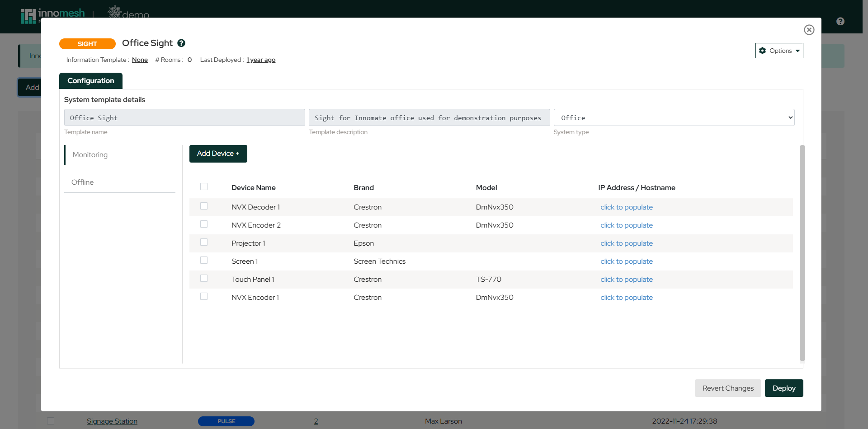The height and width of the screenshot is (429, 868).
Task: Click the Revert Changes button
Action: (x=728, y=388)
